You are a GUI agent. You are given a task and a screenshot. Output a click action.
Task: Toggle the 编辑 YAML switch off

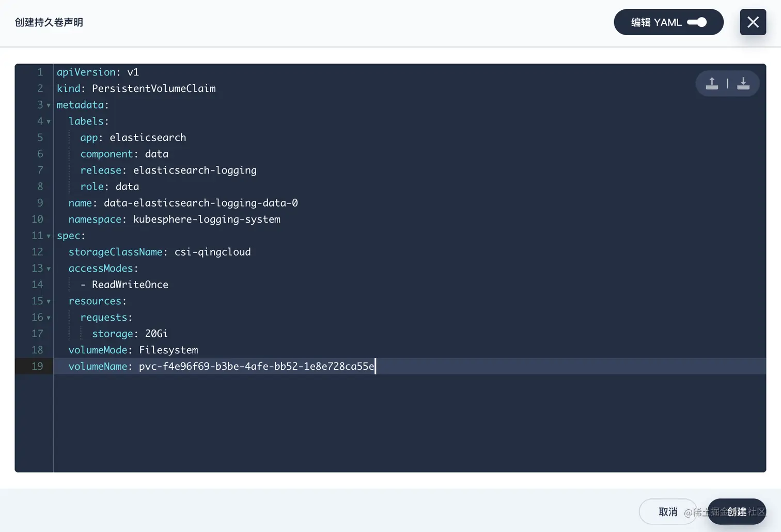(697, 22)
